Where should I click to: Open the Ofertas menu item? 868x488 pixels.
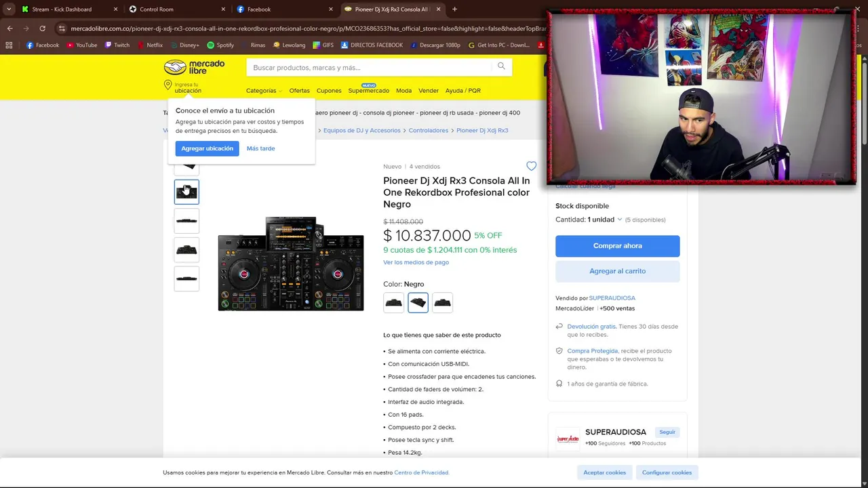(299, 91)
